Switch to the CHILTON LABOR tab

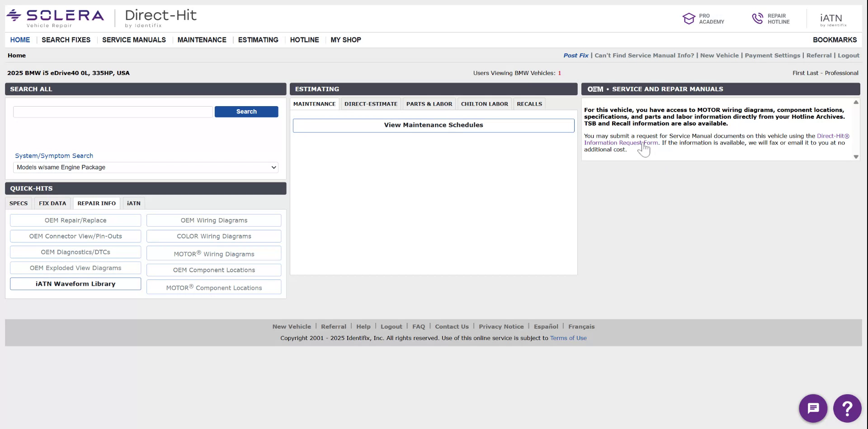[484, 103]
